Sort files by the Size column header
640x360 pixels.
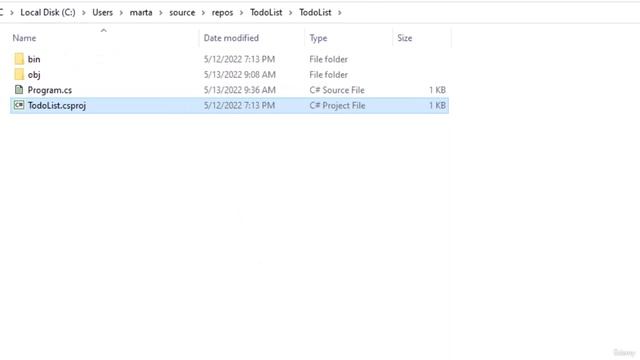pos(404,38)
